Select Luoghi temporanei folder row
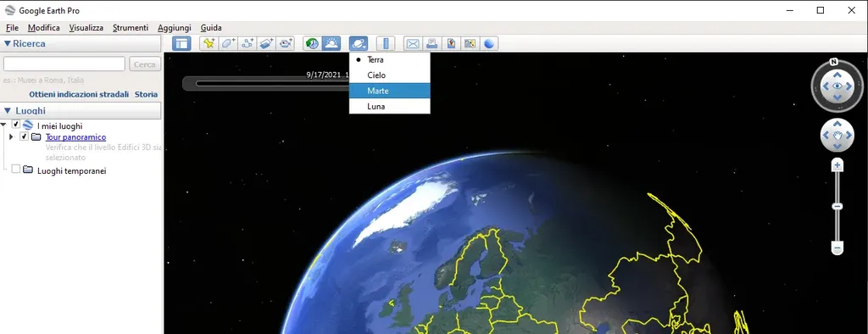This screenshot has width=868, height=334. pos(72,170)
